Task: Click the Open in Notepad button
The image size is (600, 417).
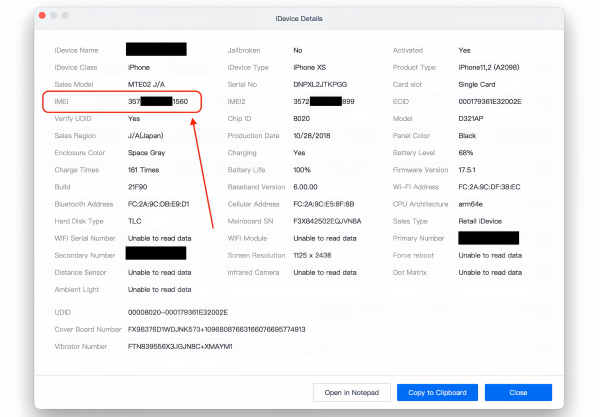Action: click(x=352, y=393)
